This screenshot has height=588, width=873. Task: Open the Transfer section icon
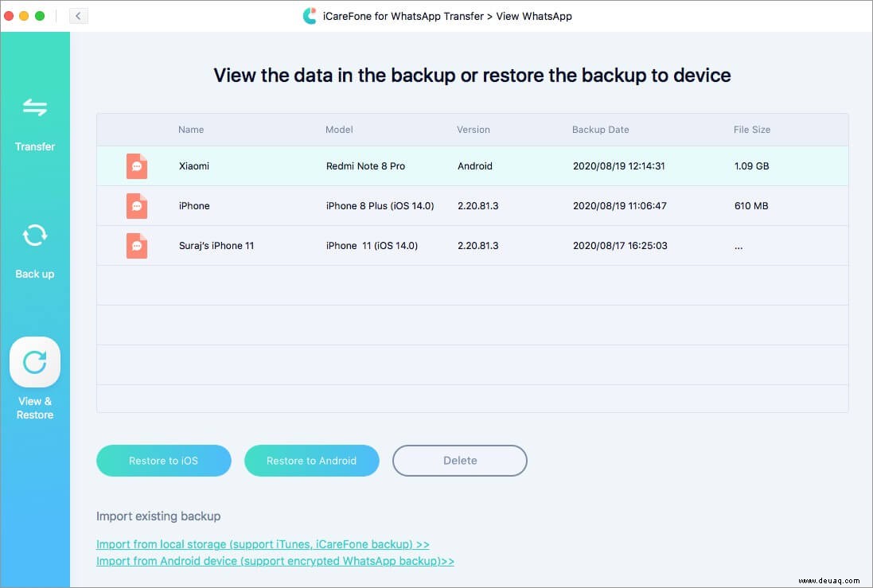tap(34, 107)
